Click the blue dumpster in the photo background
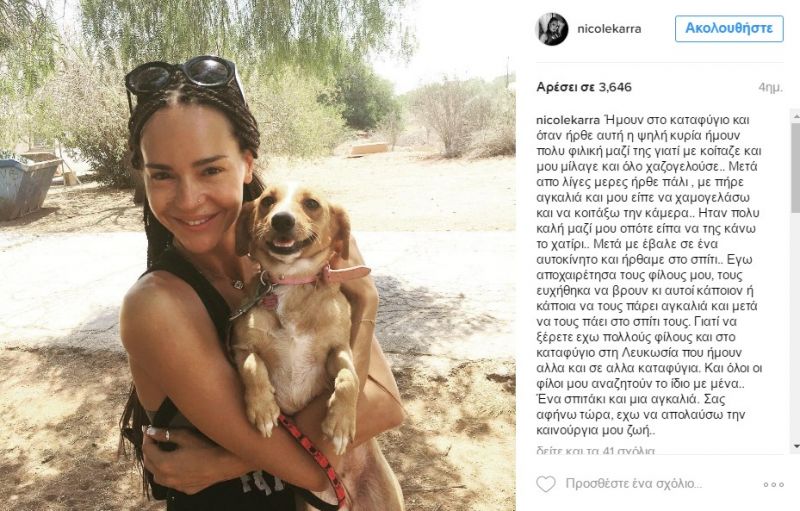This screenshot has height=511, width=800. (28, 185)
